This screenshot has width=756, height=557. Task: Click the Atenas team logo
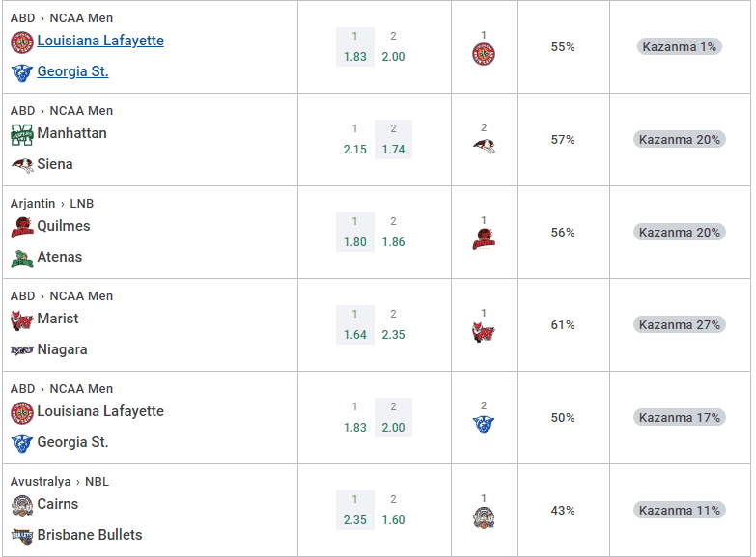(21, 259)
